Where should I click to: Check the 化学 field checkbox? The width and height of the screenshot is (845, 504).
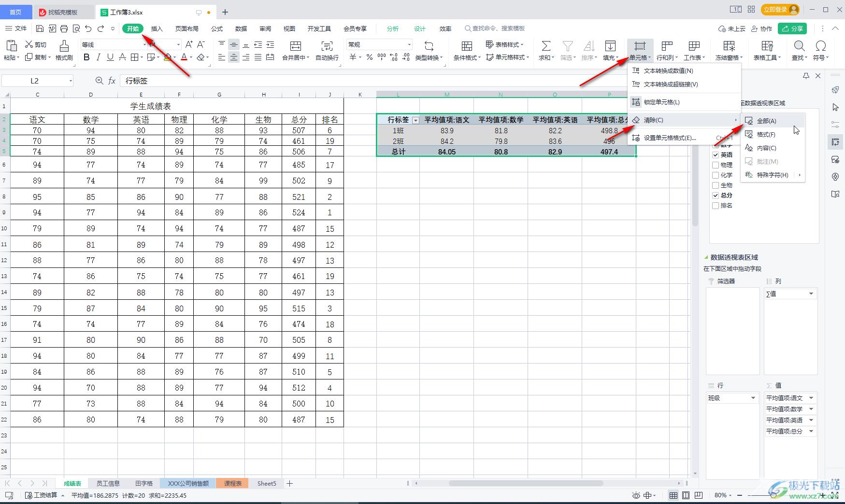(716, 175)
